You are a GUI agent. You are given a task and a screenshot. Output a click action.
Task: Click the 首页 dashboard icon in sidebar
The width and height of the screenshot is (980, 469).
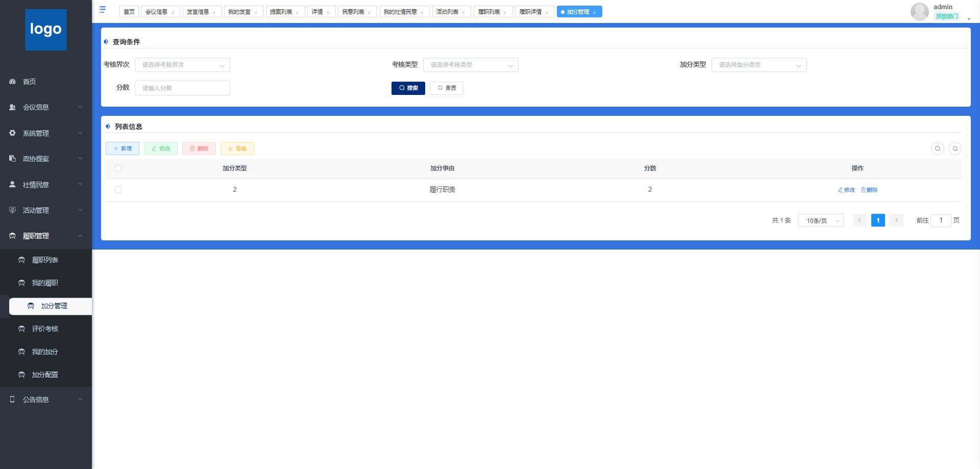click(x=12, y=82)
